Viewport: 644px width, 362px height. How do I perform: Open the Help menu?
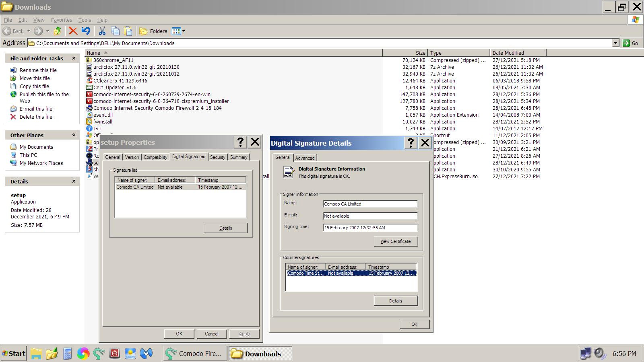[x=102, y=20]
